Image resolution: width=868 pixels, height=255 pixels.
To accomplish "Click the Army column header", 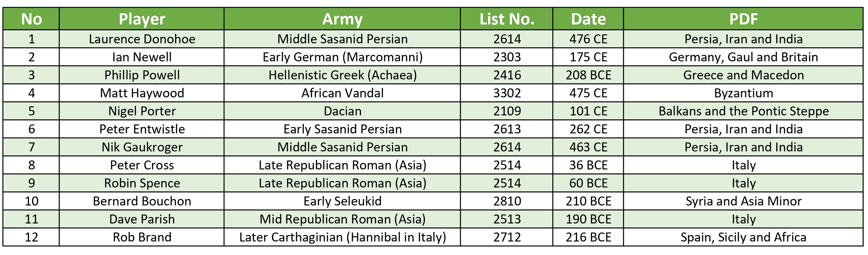I will 342,19.
